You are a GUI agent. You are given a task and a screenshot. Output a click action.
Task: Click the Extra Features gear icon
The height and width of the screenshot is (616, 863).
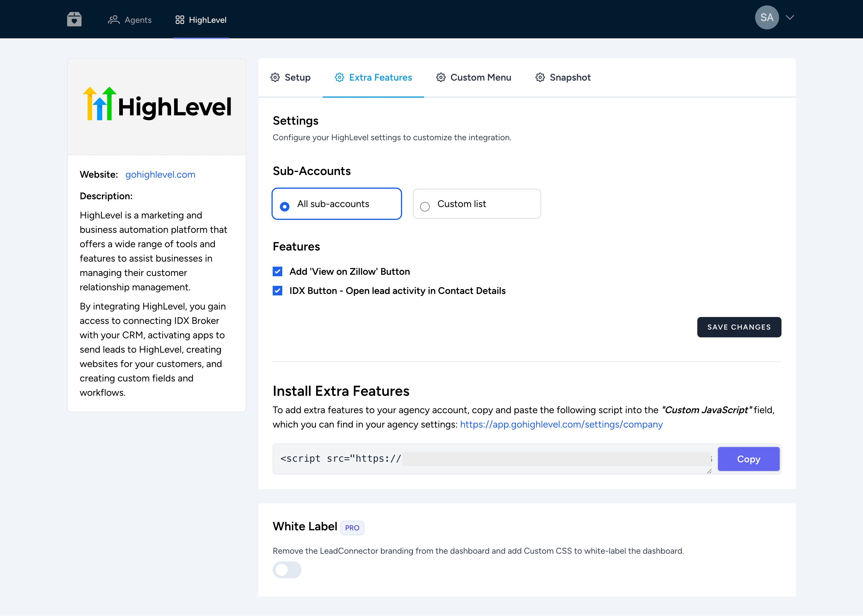click(339, 77)
